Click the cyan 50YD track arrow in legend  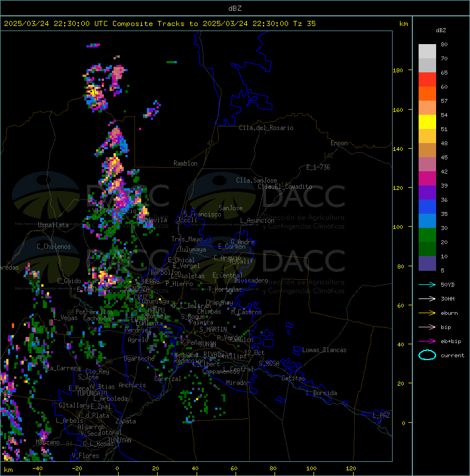pyautogui.click(x=427, y=284)
